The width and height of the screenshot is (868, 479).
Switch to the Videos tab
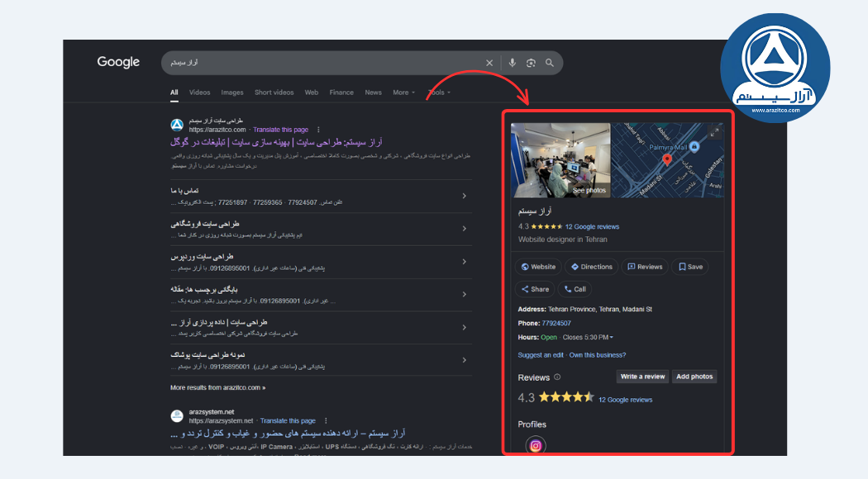pyautogui.click(x=199, y=92)
